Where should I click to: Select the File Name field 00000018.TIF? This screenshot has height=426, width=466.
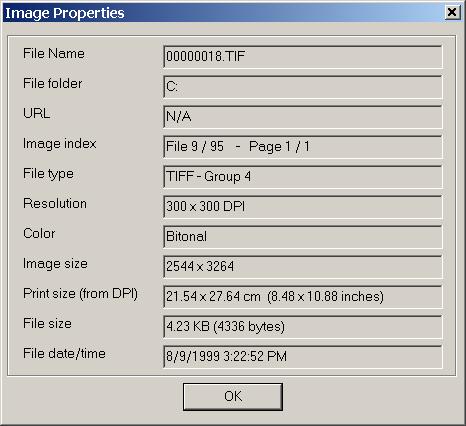tap(303, 56)
